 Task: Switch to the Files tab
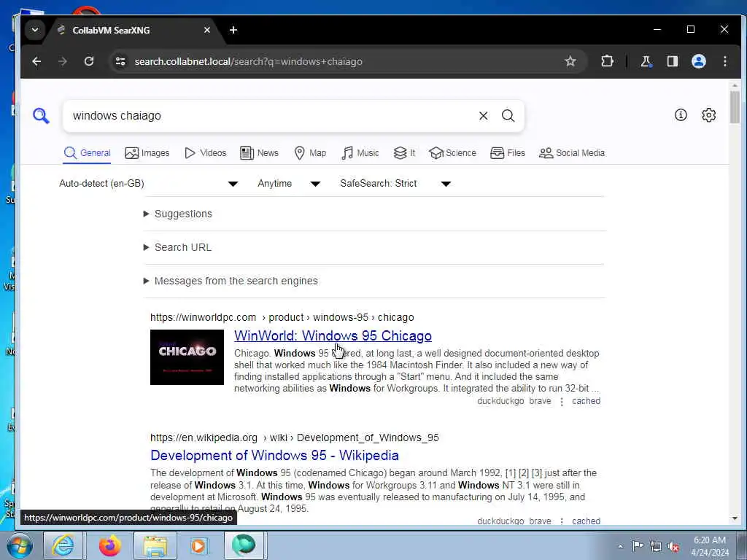click(x=508, y=153)
